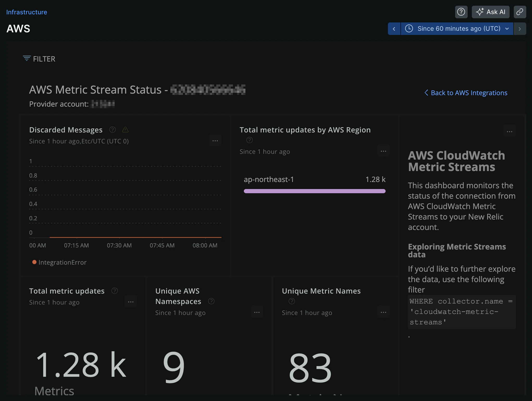
Task: Click the Ask AI button
Action: [x=491, y=12]
